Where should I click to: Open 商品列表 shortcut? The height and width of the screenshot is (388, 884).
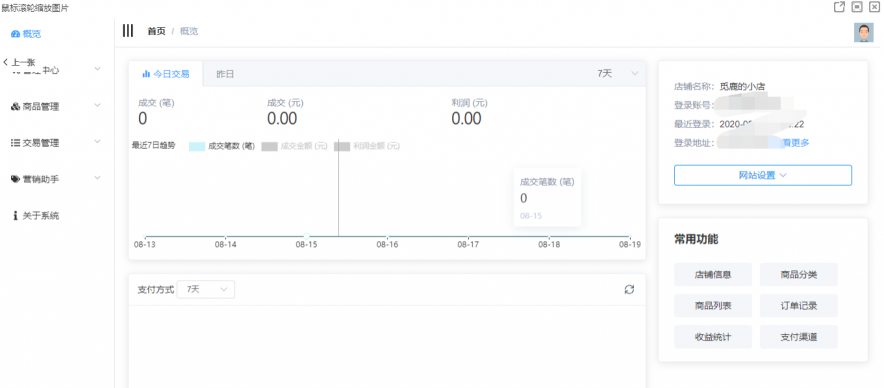coord(713,306)
